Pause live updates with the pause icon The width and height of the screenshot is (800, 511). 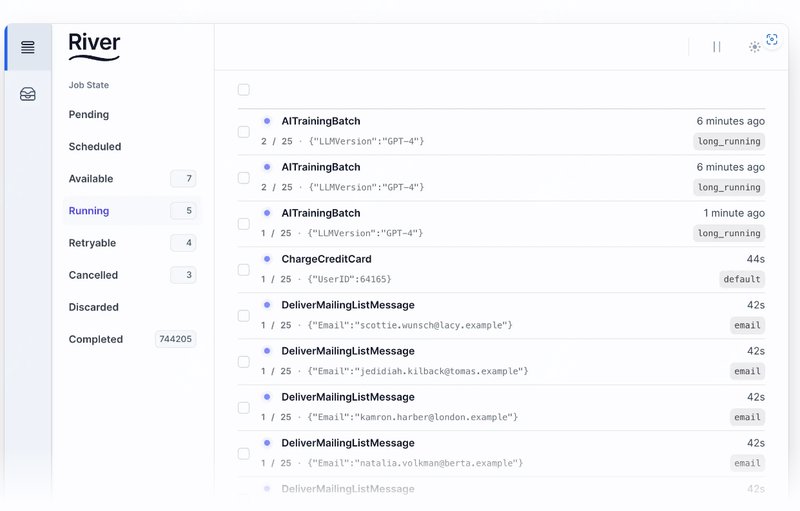click(716, 47)
